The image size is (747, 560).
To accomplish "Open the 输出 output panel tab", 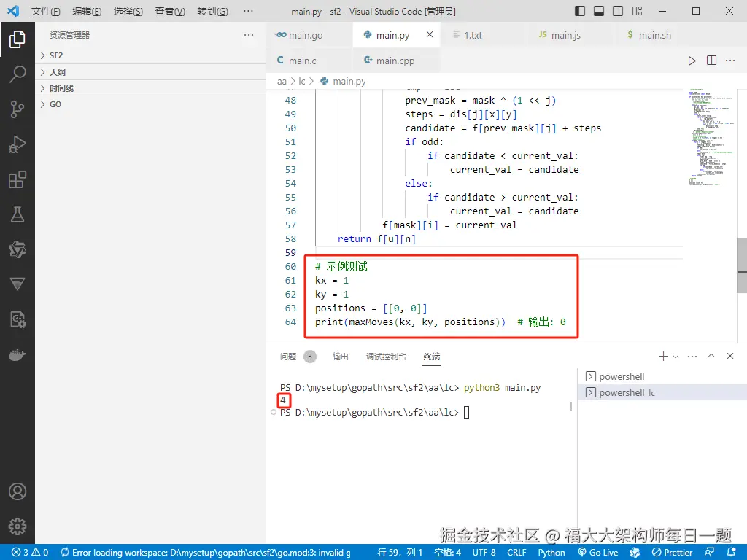I will point(340,356).
